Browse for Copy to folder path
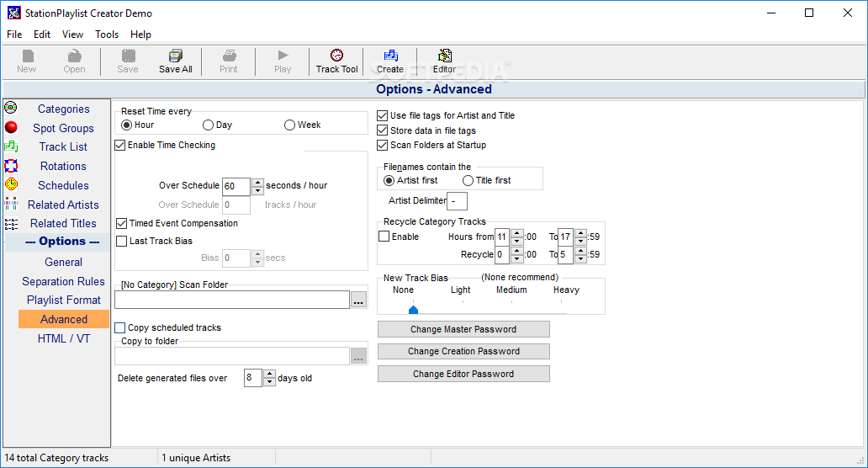Viewport: 868px width, 468px height. coord(358,356)
